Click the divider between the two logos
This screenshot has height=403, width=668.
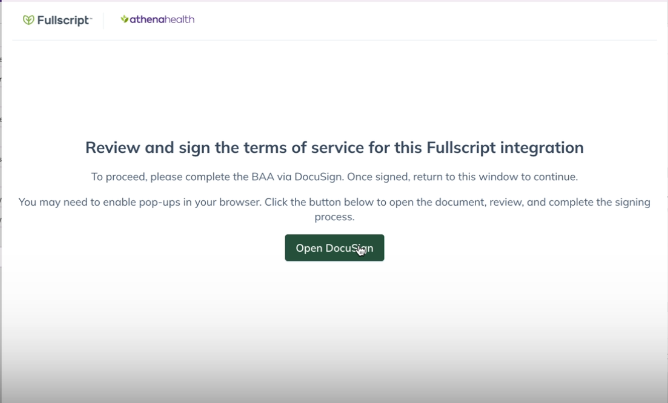tap(103, 20)
